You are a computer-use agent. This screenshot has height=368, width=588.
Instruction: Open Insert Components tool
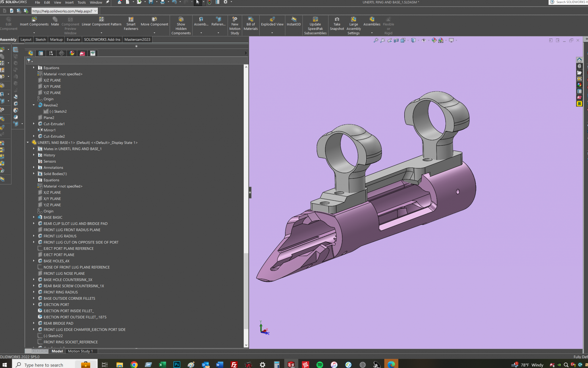34,20
